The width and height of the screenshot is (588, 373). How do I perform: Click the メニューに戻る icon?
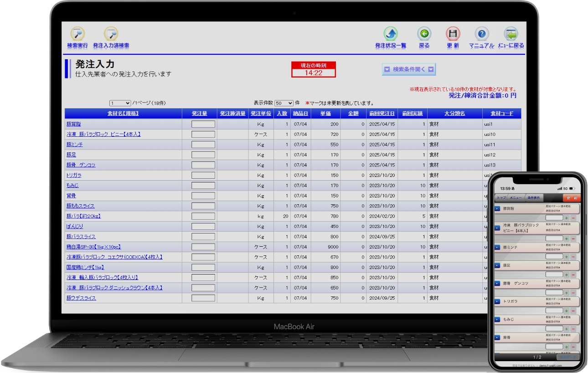pos(511,35)
